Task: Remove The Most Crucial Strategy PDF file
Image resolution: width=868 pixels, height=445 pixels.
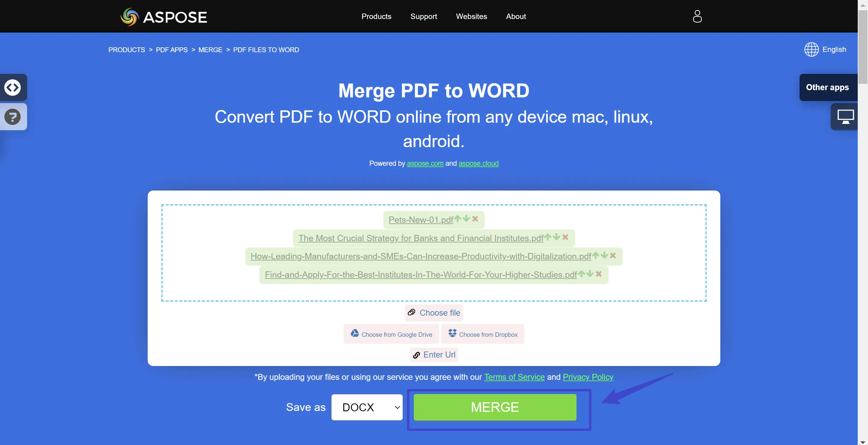Action: pos(566,237)
